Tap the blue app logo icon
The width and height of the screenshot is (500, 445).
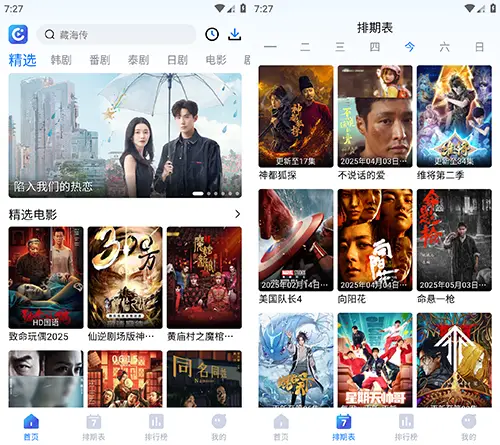tap(18, 34)
